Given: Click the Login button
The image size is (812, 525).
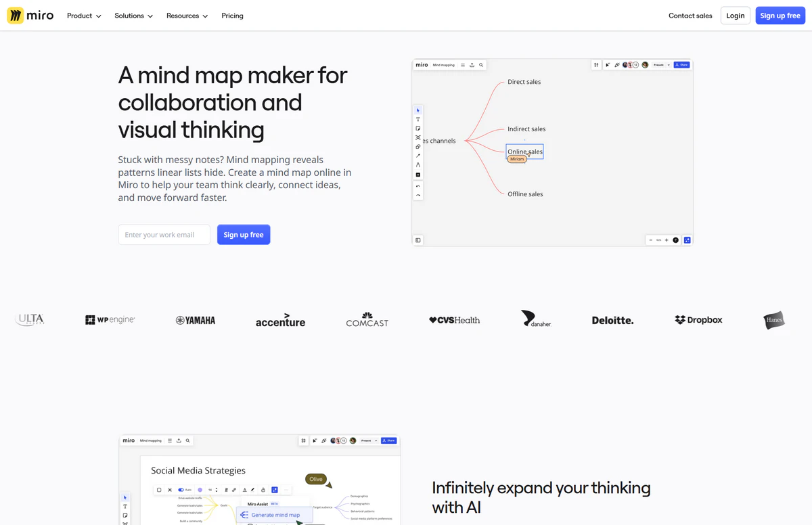Looking at the screenshot, I should [735, 16].
